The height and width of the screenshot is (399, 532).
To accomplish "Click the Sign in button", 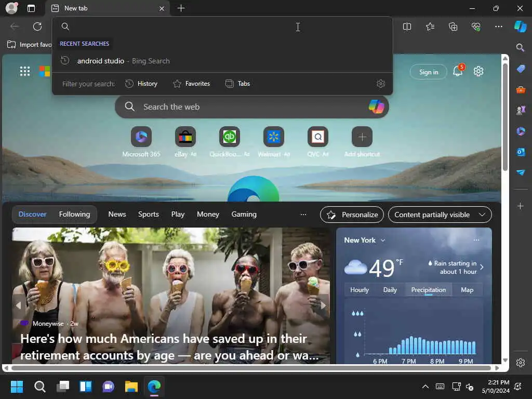I will click(429, 72).
